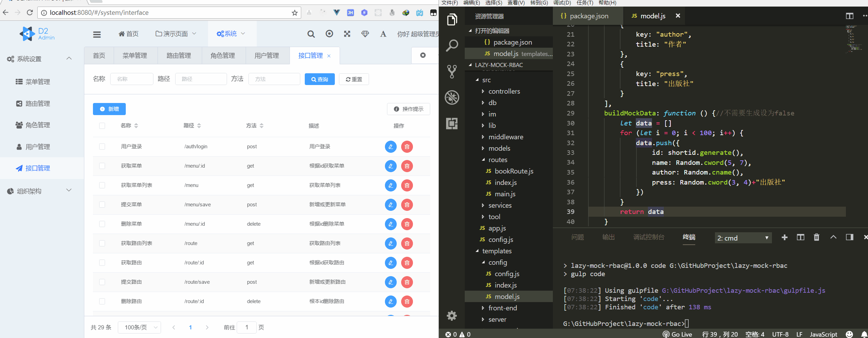The width and height of the screenshot is (868, 338).
Task: Kill terminal with trash icon
Action: pos(816,237)
